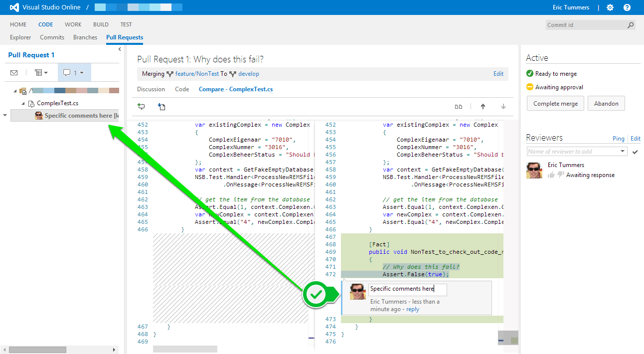Click the add comment icon in diff toolbar
This screenshot has width=644, height=354.
tap(142, 106)
